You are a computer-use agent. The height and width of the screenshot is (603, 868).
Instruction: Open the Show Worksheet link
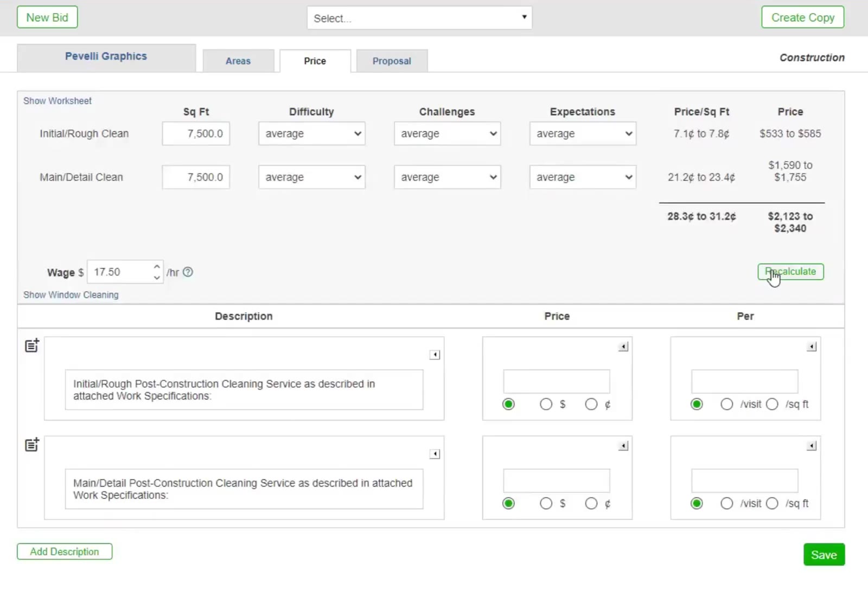pos(58,101)
